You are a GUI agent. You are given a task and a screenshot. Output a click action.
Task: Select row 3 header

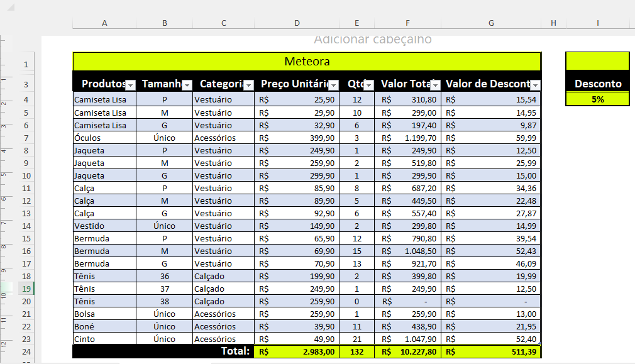point(26,84)
